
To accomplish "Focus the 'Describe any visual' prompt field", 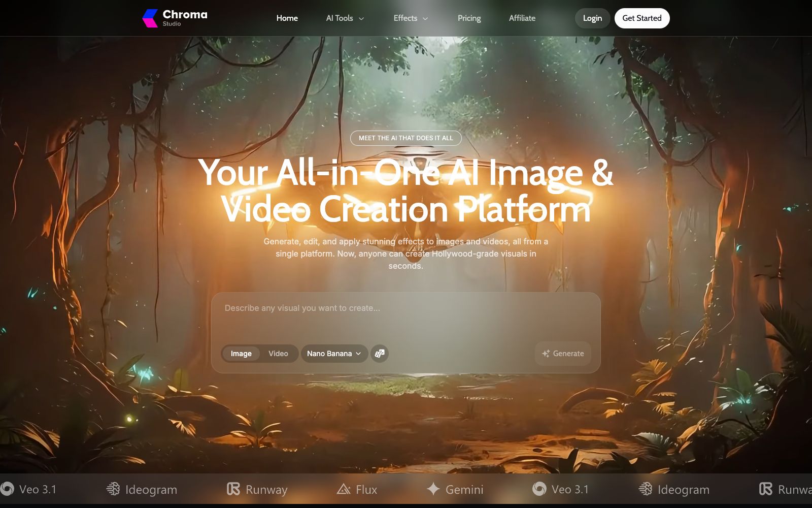I will [406, 315].
